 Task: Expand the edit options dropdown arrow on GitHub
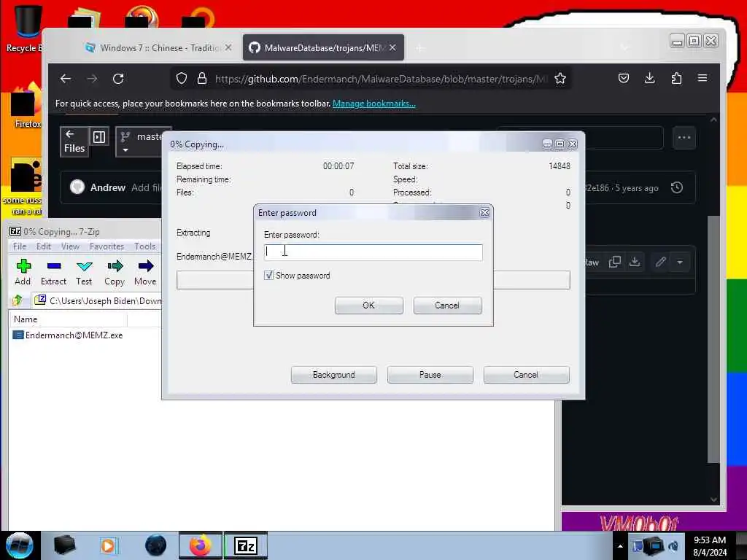680,262
